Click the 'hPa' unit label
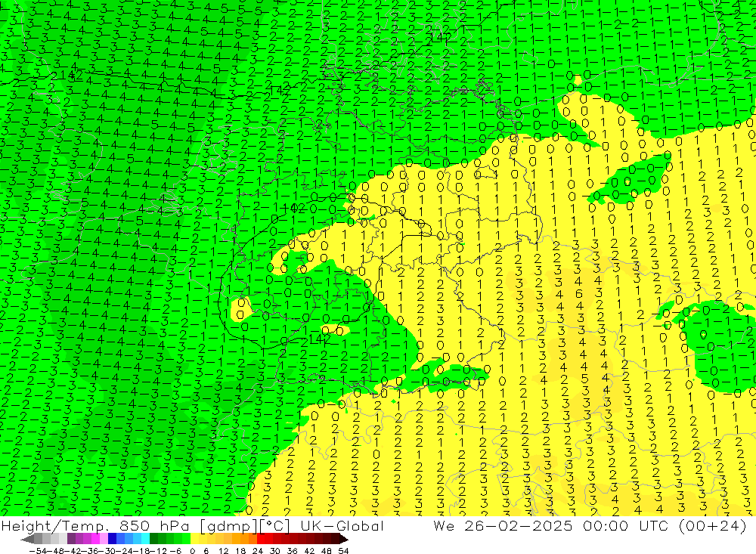The image size is (756, 554). (174, 526)
